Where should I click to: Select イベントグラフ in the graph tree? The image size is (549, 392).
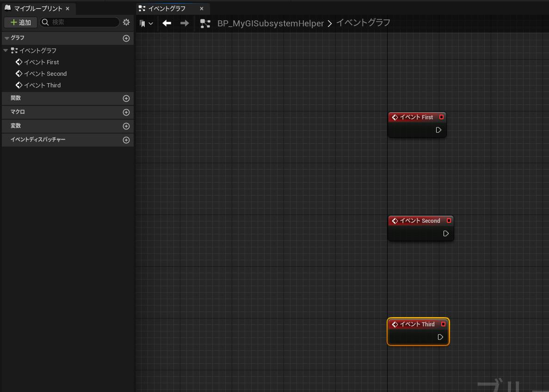38,50
